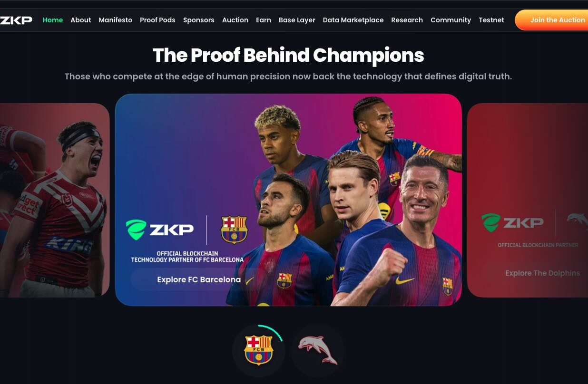Image resolution: width=588 pixels, height=384 pixels.
Task: Go to the Manifesto page
Action: (x=116, y=20)
